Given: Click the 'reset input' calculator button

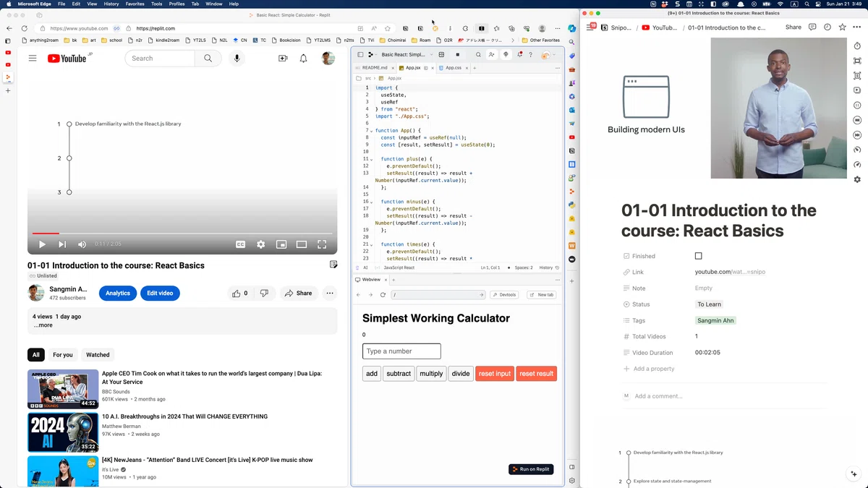Looking at the screenshot, I should 495,374.
